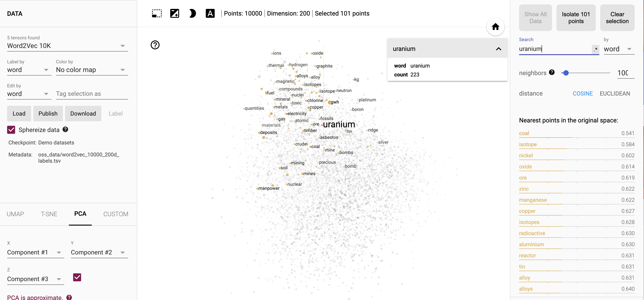The height and width of the screenshot is (300, 644).
Task: Toggle the Sphereize data checkbox
Action: point(11,130)
